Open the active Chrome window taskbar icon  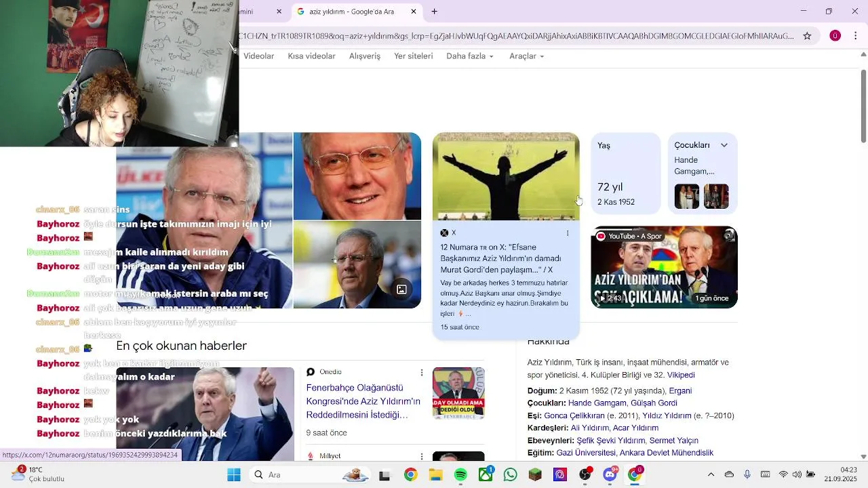[x=635, y=474]
